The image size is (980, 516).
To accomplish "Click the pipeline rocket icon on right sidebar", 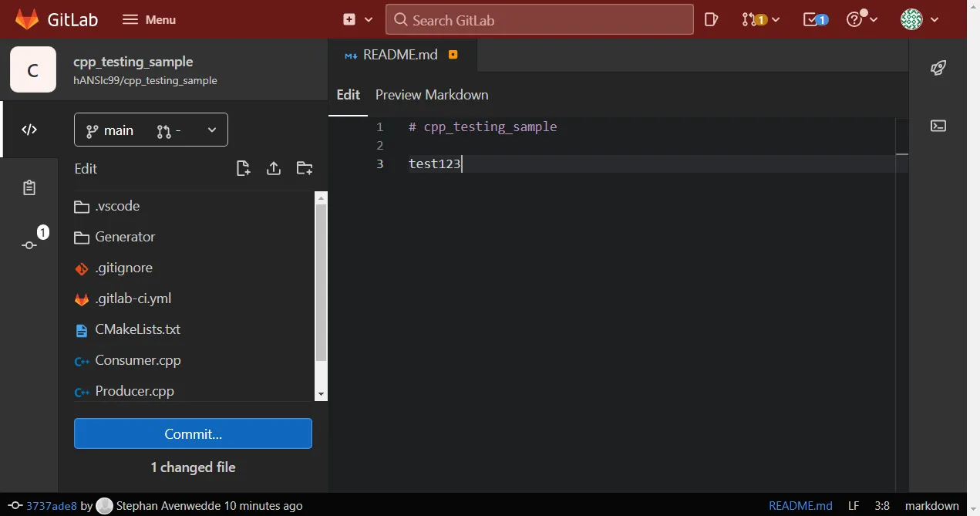I will click(938, 68).
